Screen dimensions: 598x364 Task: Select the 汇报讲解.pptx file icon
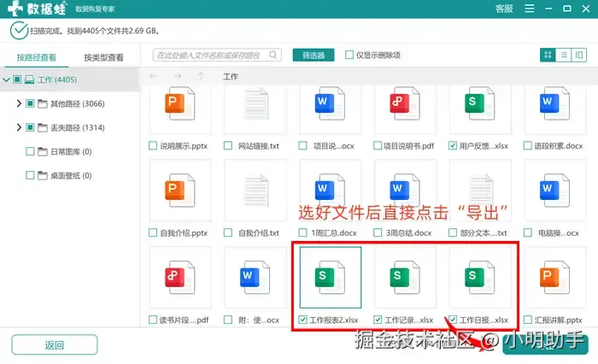[x=555, y=278]
